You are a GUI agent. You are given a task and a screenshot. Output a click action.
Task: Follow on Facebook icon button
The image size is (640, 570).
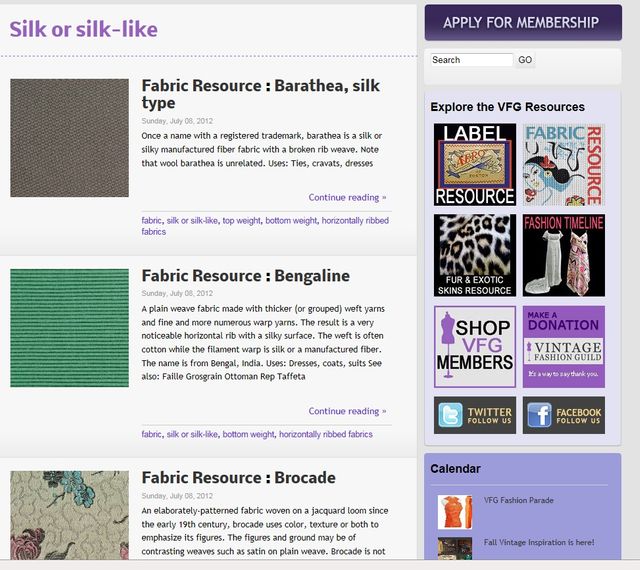(563, 415)
